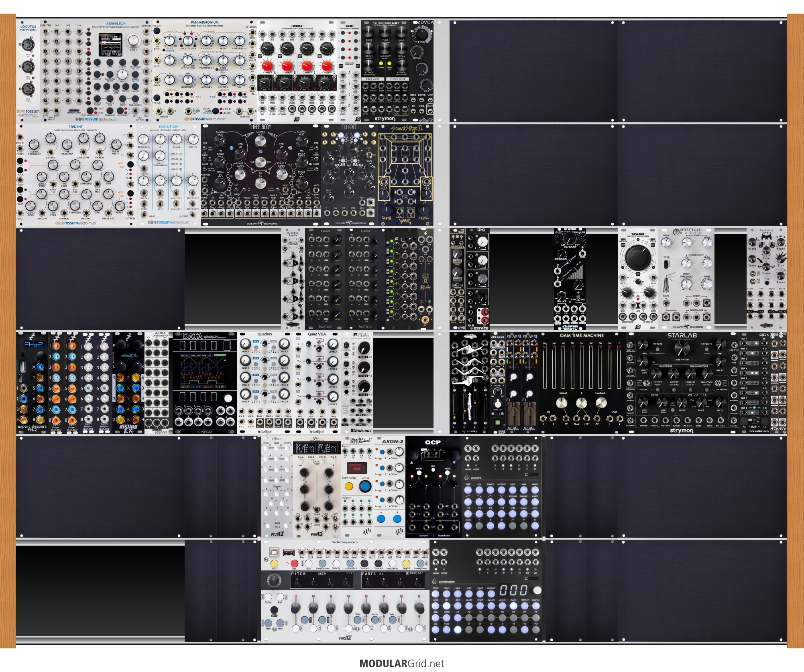Screen dimensions: 804x672
Task: Click the DATA 1 encoder on Assimil8or
Action: click(133, 41)
